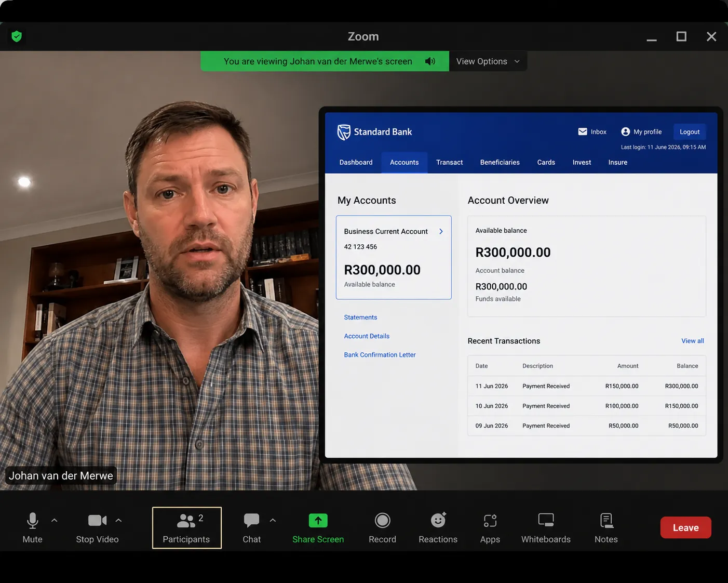
Task: Click the Amount column header
Action: 628,366
